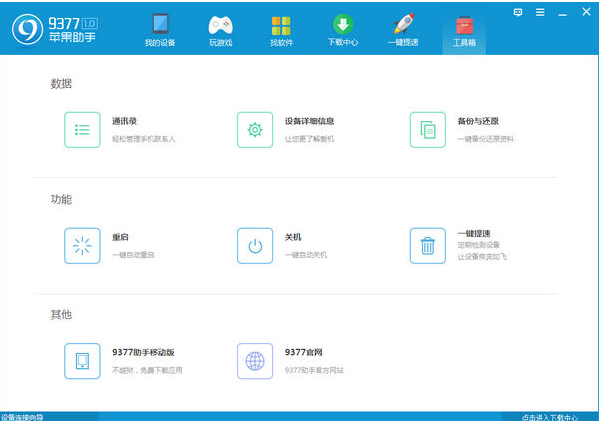Click the 关机 title text

click(293, 237)
